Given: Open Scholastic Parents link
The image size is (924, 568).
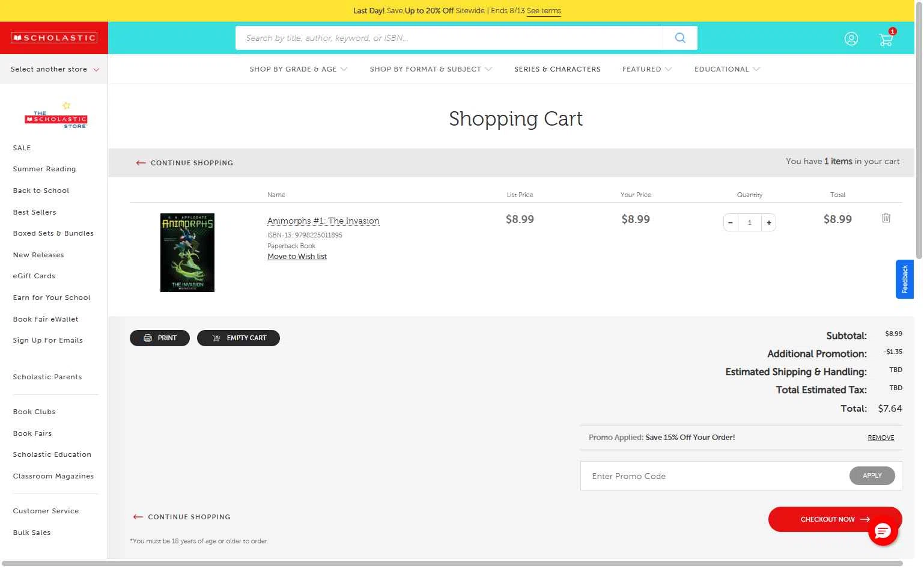Looking at the screenshot, I should 47,377.
